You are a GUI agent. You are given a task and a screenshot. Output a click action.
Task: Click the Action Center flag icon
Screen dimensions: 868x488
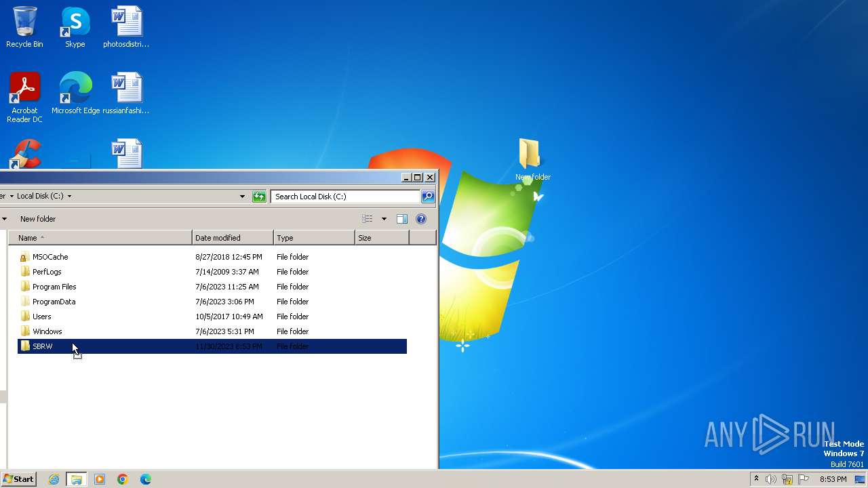click(804, 479)
